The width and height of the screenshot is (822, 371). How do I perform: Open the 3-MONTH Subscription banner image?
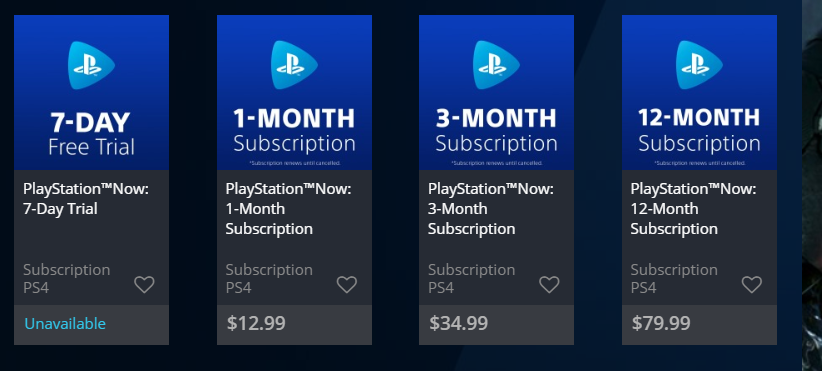[496, 92]
